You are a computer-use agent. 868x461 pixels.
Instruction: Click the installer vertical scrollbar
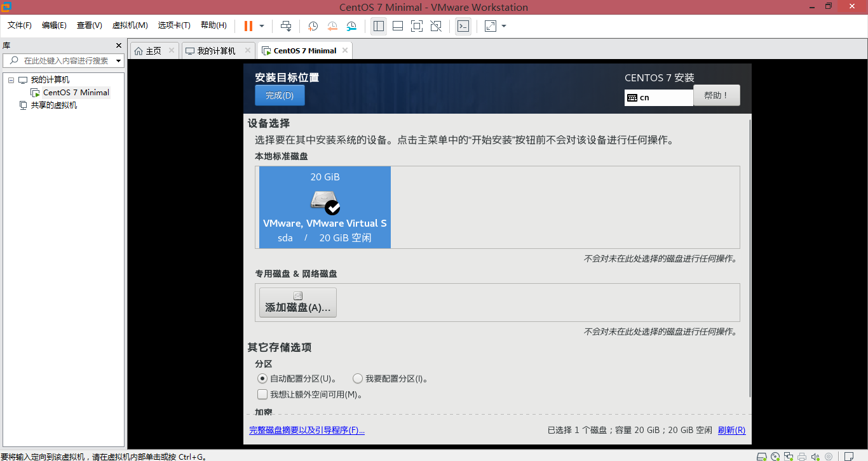(750, 258)
